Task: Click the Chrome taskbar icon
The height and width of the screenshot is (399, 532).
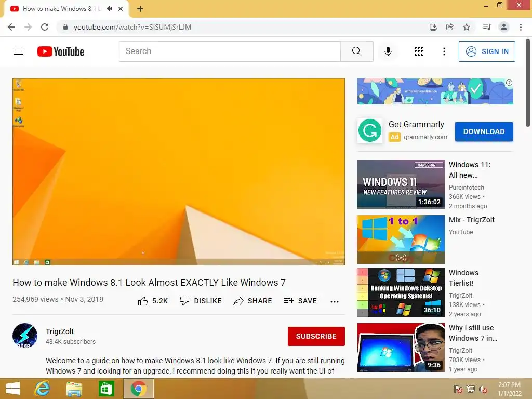Action: (138, 389)
